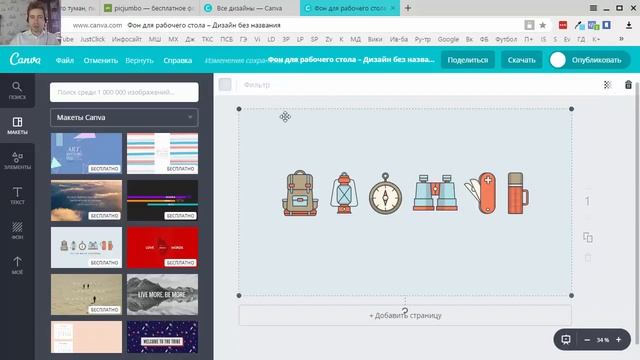The width and height of the screenshot is (640, 360).
Task: Click the Инфосайт bookmark
Action: [x=127, y=39]
